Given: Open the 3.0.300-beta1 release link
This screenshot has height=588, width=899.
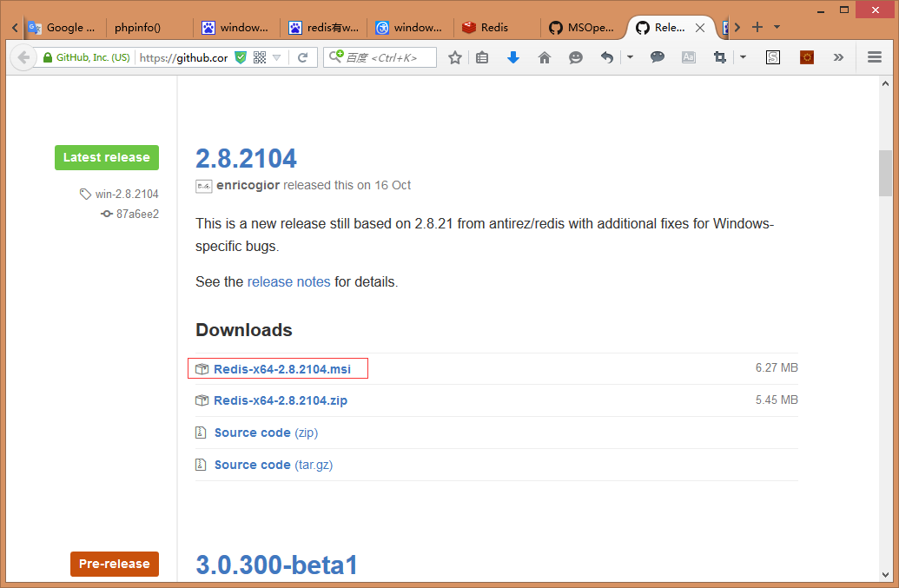Looking at the screenshot, I should tap(277, 565).
